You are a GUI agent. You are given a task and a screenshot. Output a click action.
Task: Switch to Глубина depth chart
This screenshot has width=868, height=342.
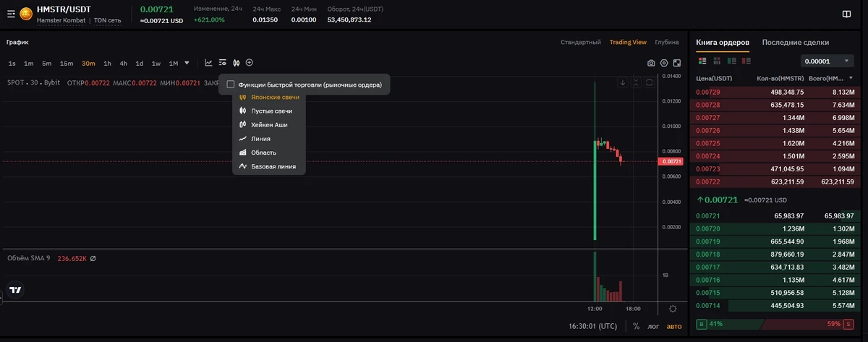tap(667, 43)
